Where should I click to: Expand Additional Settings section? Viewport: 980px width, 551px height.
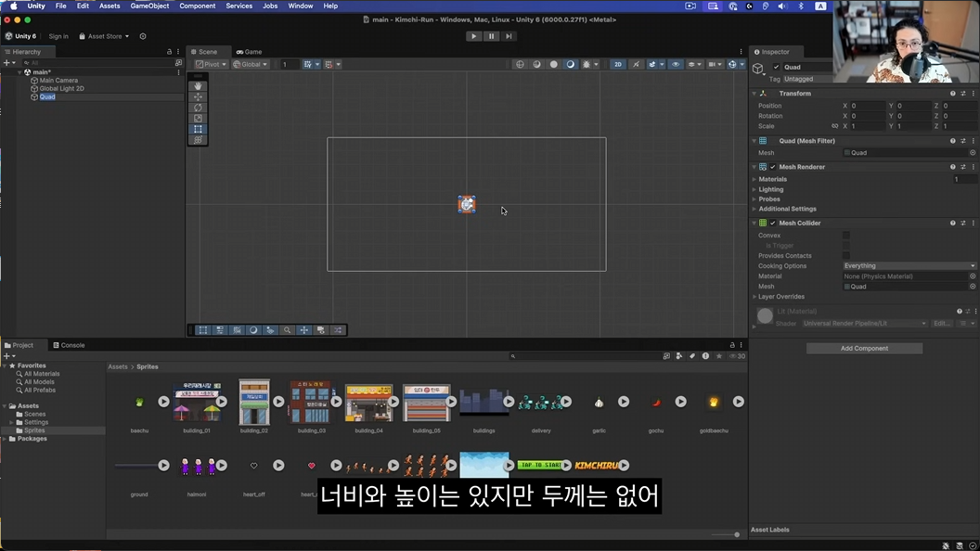point(754,210)
